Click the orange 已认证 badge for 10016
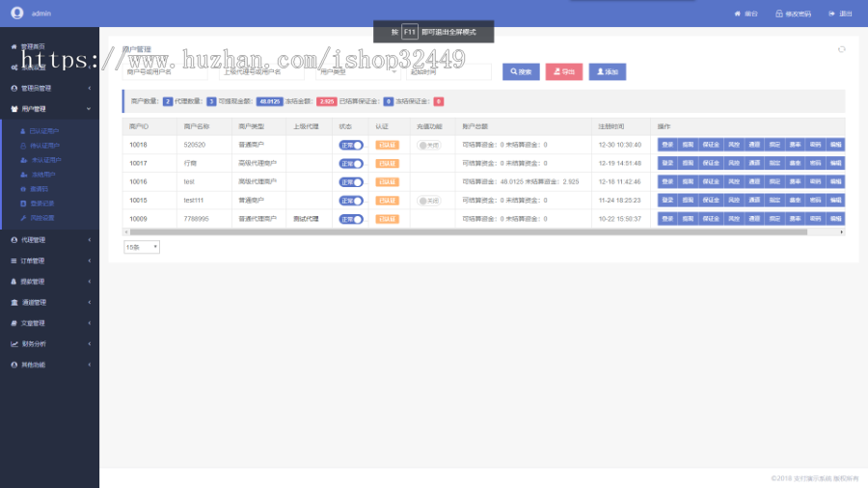Screen dimensions: 868x488 [x=387, y=182]
